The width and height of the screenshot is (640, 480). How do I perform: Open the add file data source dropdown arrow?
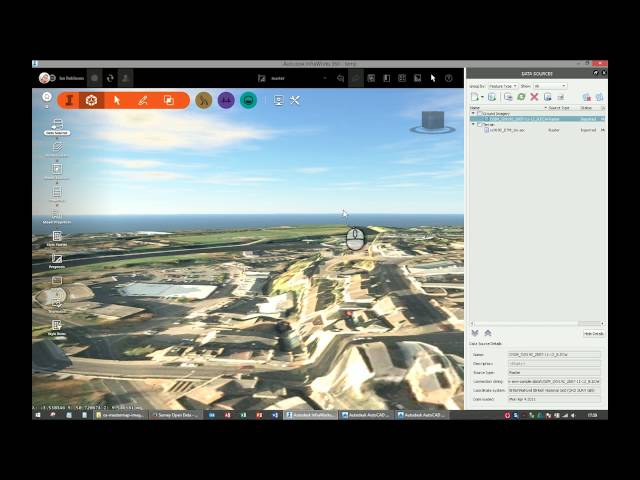click(x=482, y=98)
